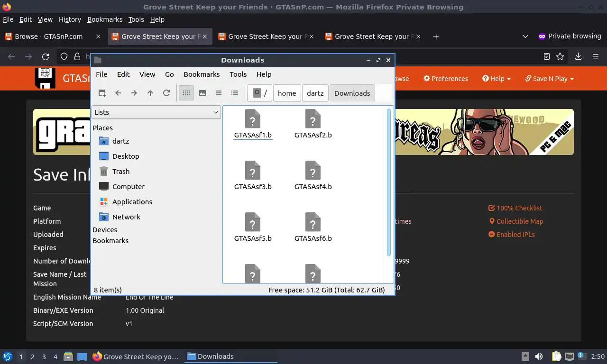The height and width of the screenshot is (364, 607).
Task: Open Firefox downloads panel
Action: coord(578,56)
